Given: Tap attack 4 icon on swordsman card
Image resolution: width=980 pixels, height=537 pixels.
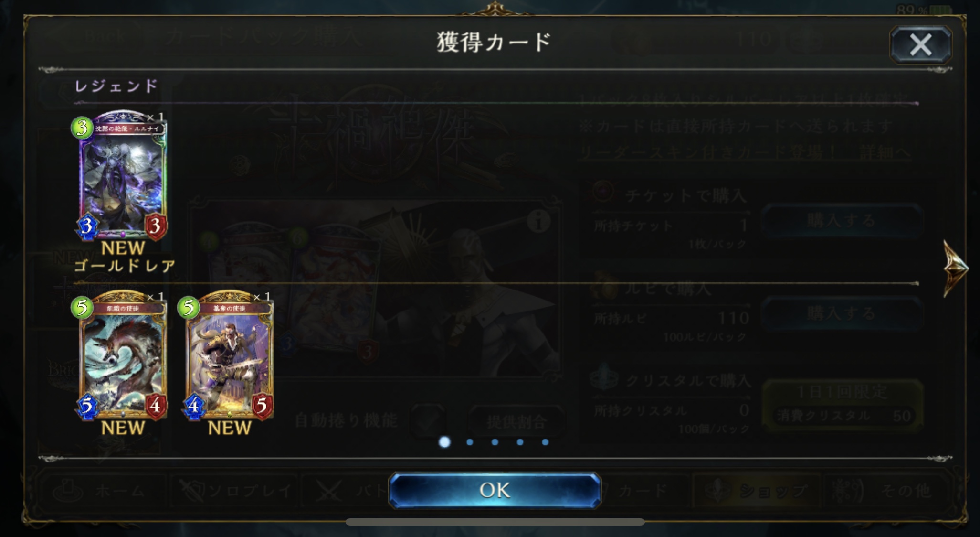Looking at the screenshot, I should point(193,406).
